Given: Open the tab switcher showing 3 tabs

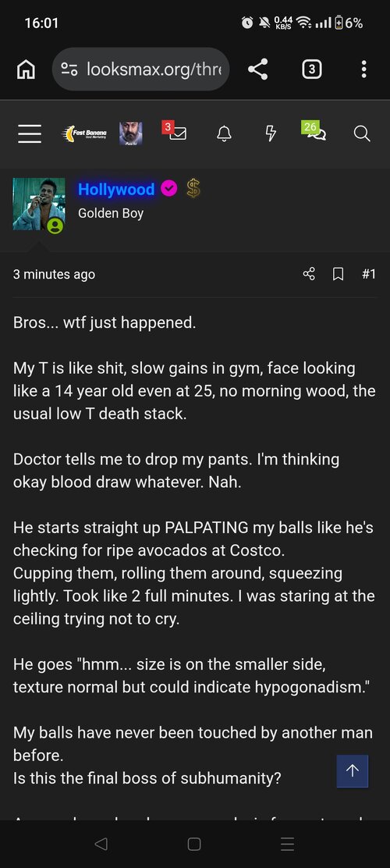Looking at the screenshot, I should (312, 69).
